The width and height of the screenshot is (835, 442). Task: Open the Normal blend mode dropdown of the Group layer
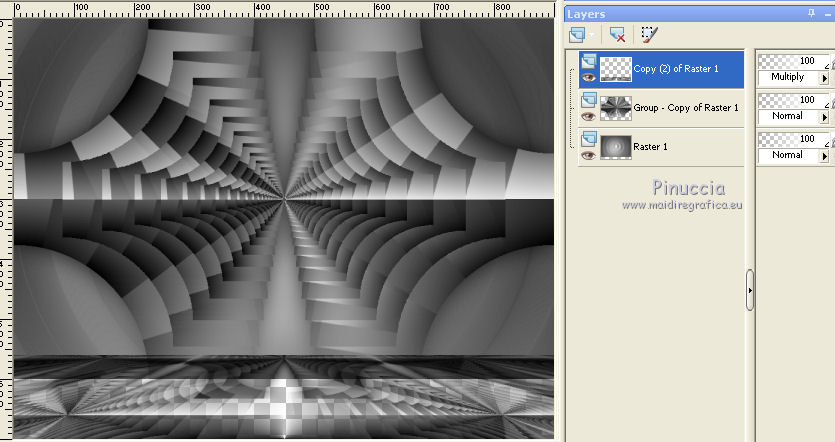[x=824, y=117]
